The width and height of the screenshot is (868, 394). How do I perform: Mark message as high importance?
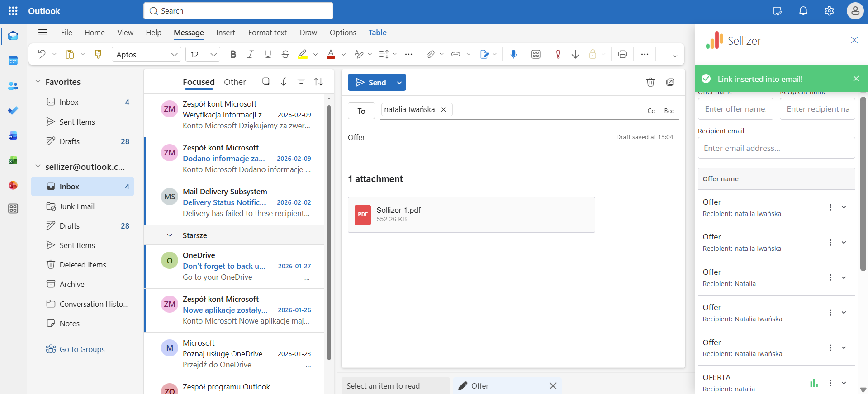pos(558,54)
